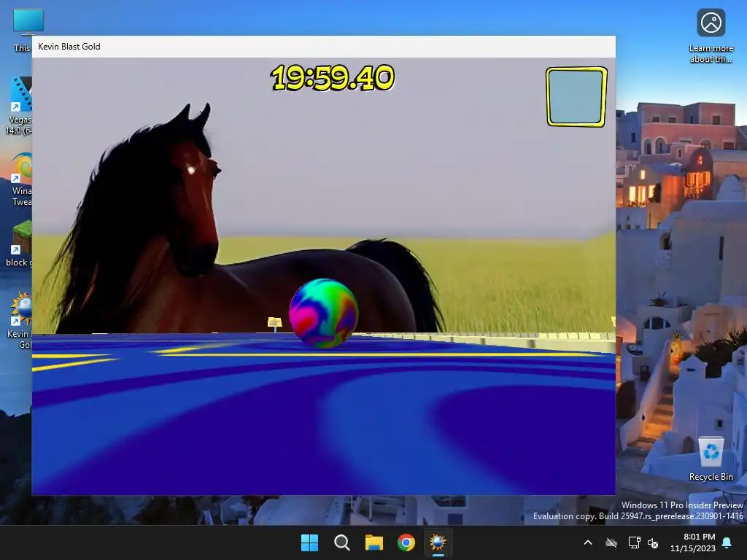The width and height of the screenshot is (747, 560).
Task: Click the small yellow sign on the platform
Action: pyautogui.click(x=275, y=324)
